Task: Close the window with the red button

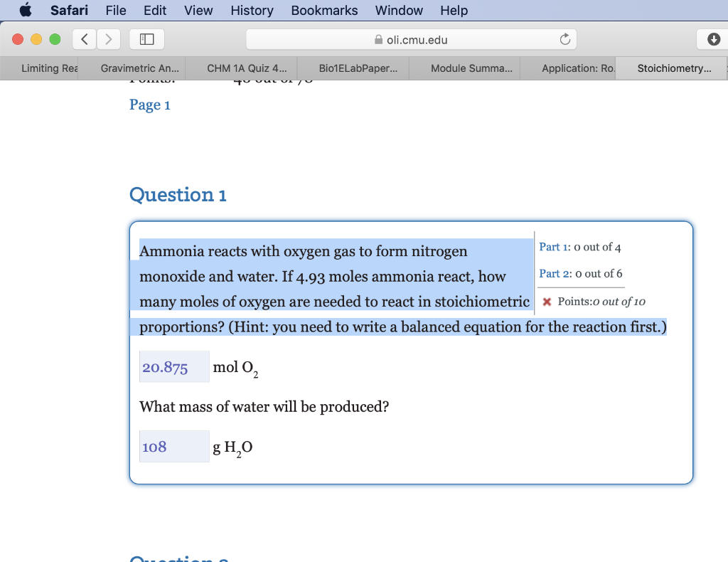Action: (x=18, y=39)
